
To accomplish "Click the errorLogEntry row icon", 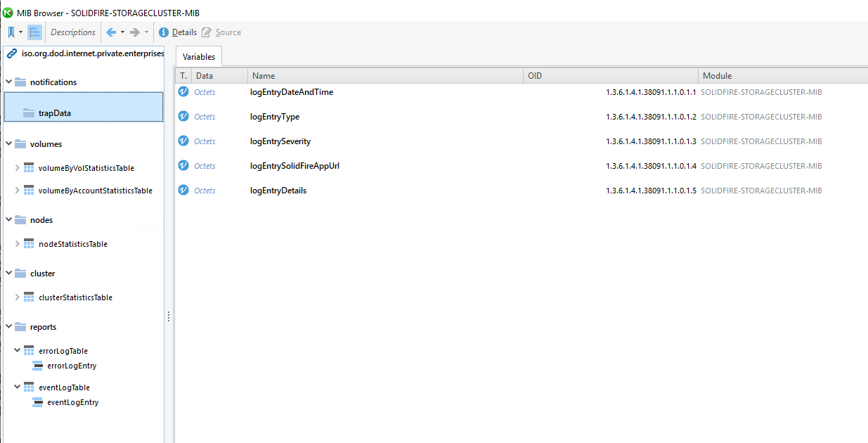I will 38,366.
